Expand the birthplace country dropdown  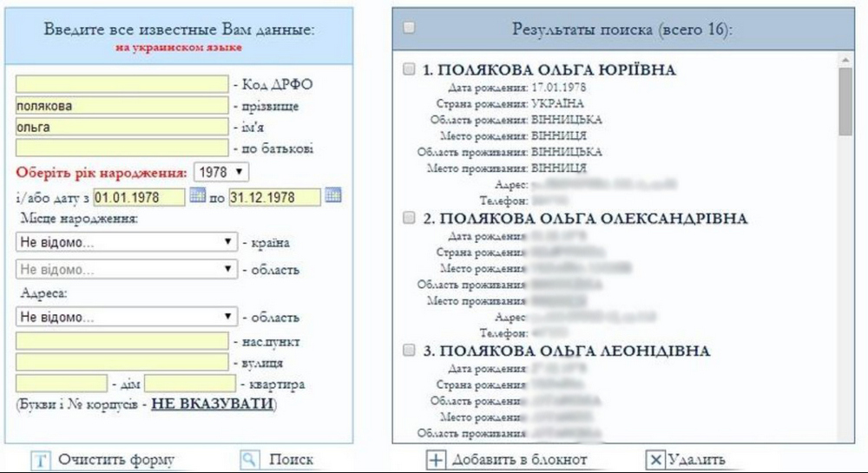(127, 243)
